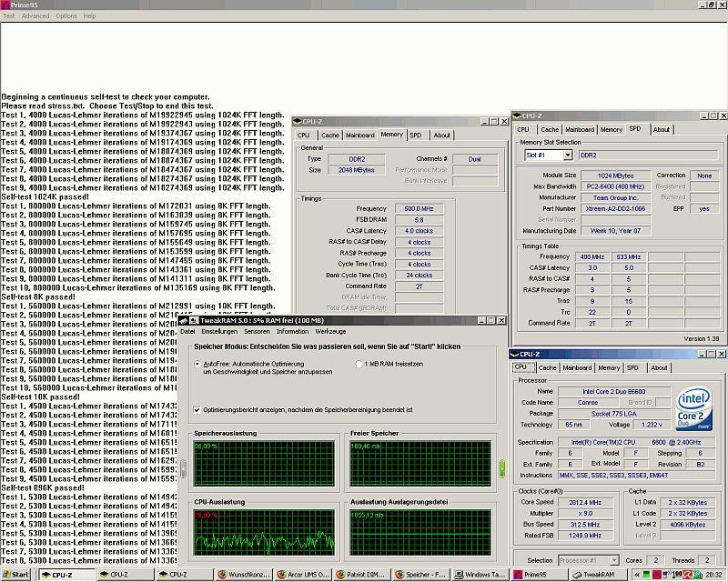Click Firefox icon of Patriot DIM... taskbar item
The width and height of the screenshot is (728, 582).
pos(340,575)
